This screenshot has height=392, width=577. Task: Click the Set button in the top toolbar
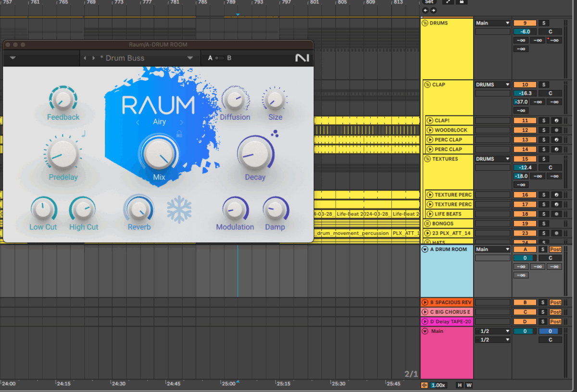coord(429,2)
